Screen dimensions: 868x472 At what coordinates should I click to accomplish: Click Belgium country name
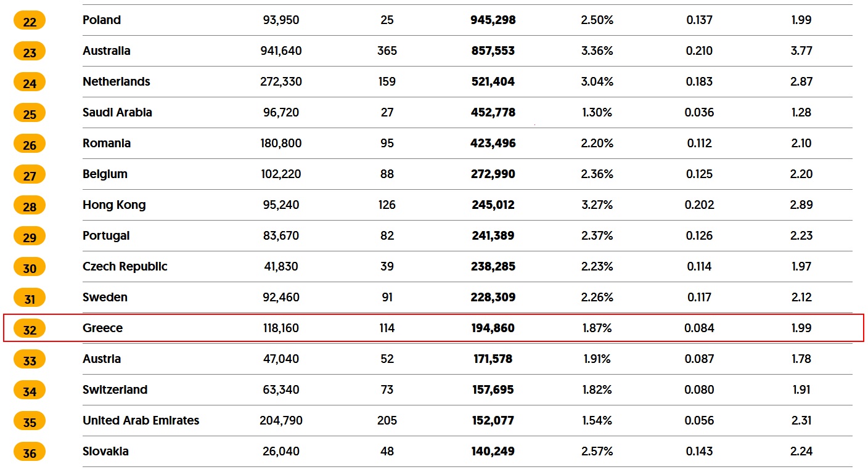click(105, 174)
